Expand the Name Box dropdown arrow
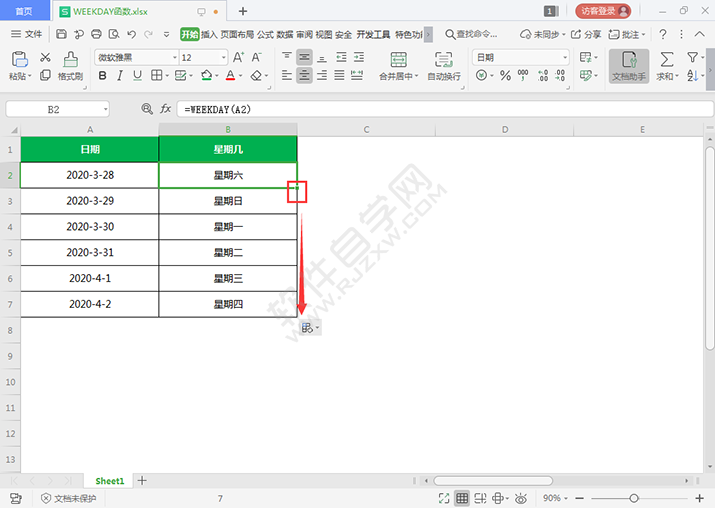This screenshot has width=715, height=508. [x=105, y=109]
